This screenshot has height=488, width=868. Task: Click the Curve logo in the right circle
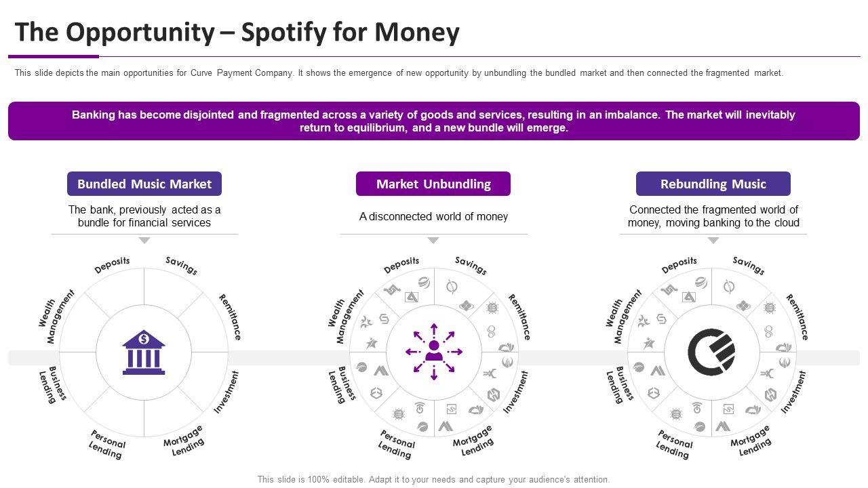[x=711, y=352]
